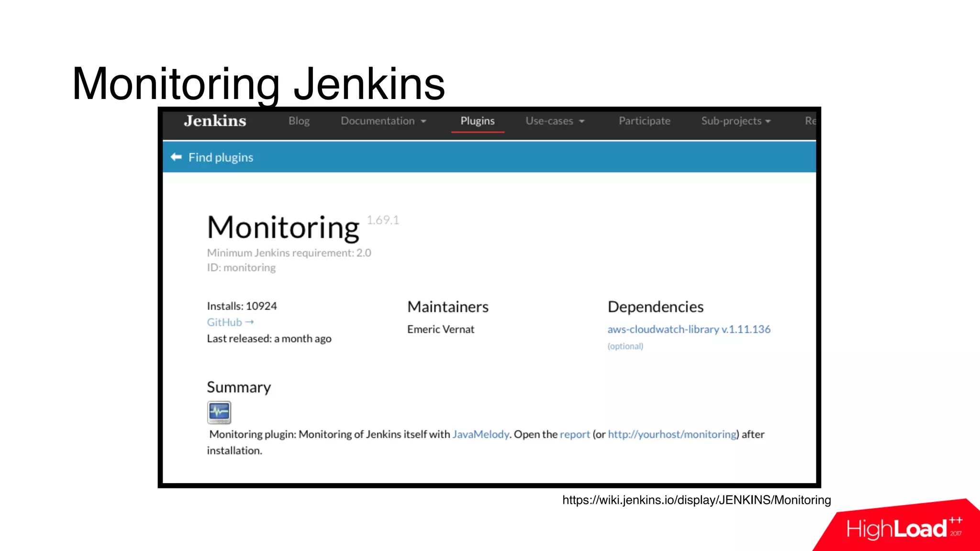Screen dimensions: 980x551
Task: Open aws-cloudwatch-library v.1.11.136 dependency
Action: [x=689, y=329]
